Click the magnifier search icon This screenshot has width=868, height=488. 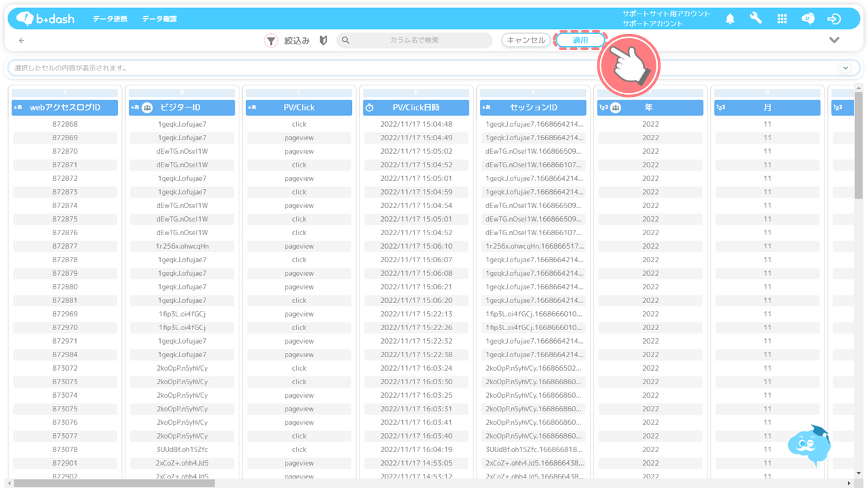pos(346,41)
